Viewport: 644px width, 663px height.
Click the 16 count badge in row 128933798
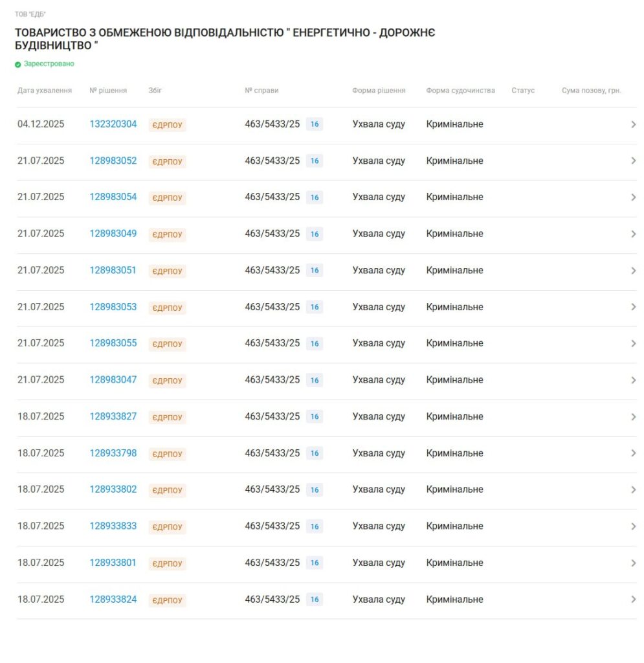(315, 453)
